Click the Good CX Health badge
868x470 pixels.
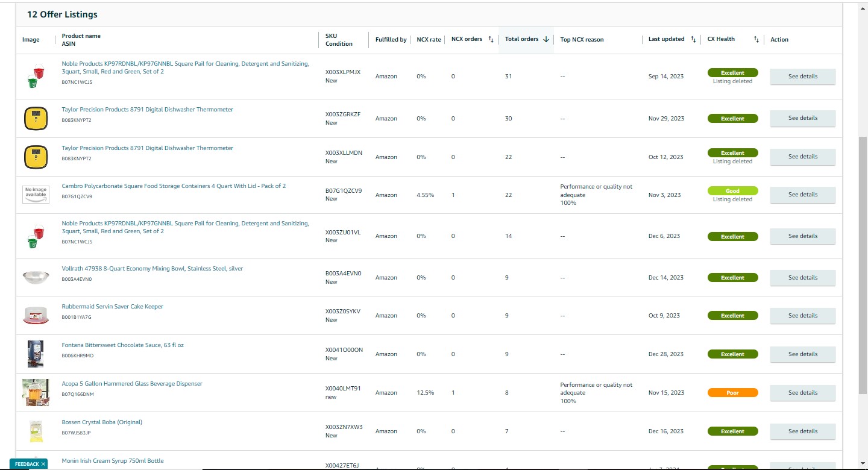pyautogui.click(x=732, y=191)
